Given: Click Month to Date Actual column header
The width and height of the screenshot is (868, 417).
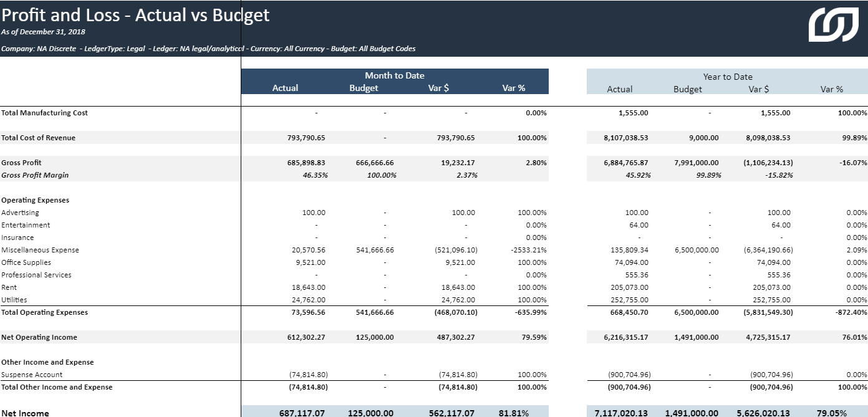Looking at the screenshot, I should 285,88.
